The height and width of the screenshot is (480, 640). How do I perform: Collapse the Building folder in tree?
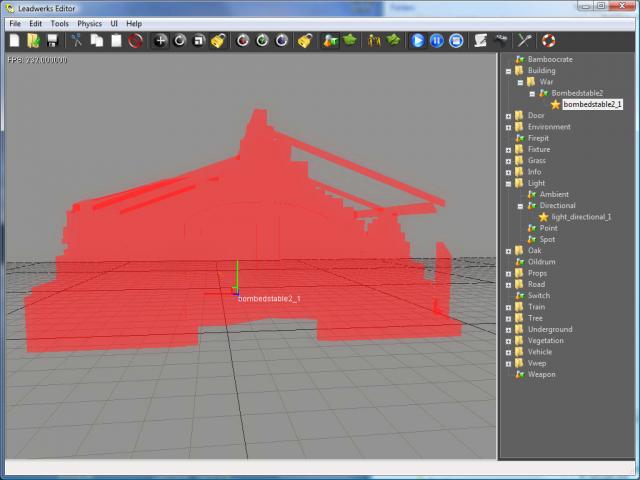tap(508, 71)
